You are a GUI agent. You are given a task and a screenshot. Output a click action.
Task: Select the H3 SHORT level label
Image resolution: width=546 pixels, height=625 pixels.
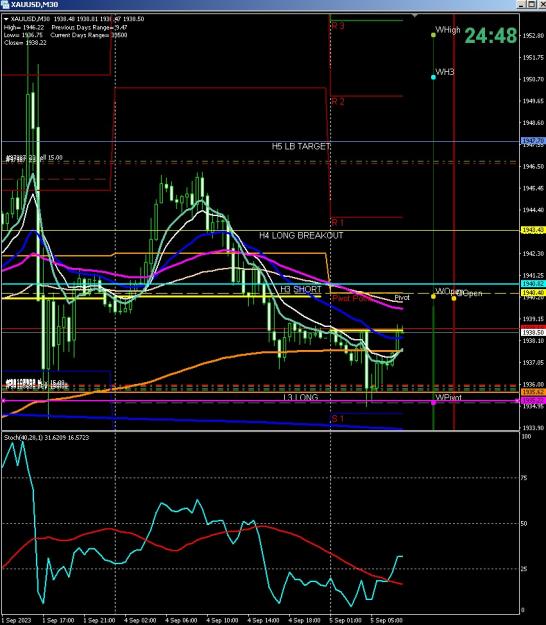coord(301,289)
